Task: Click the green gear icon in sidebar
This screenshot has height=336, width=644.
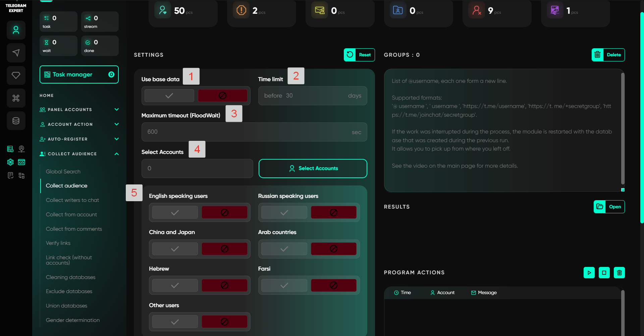Action: (10, 162)
